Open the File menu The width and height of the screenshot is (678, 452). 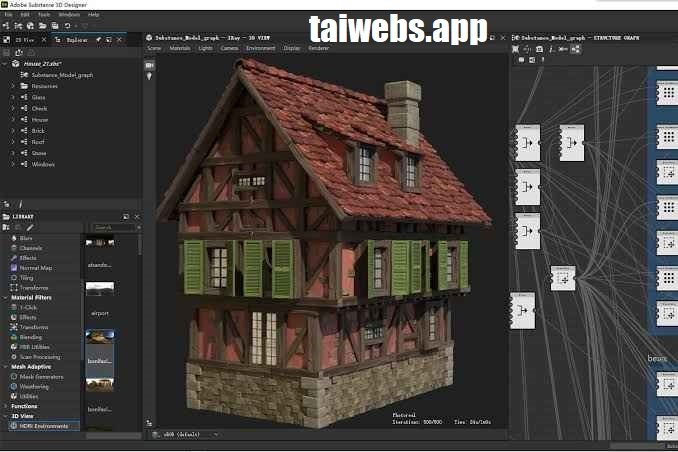coord(8,15)
